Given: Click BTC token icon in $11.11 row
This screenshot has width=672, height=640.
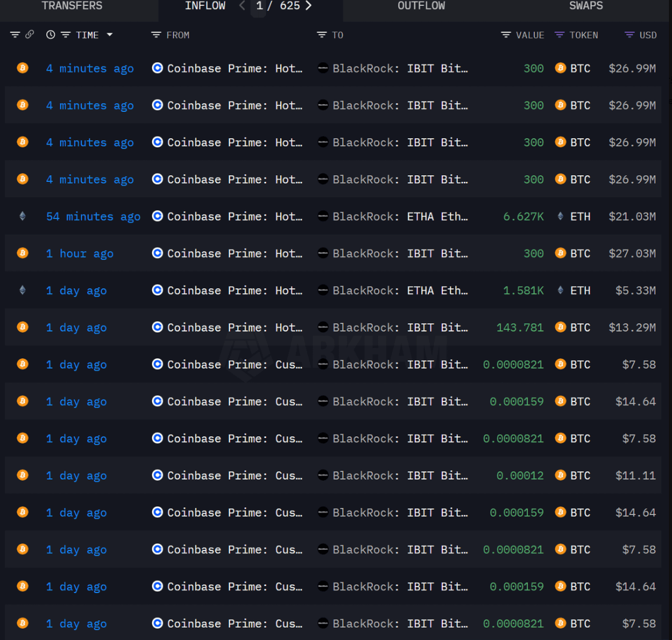Looking at the screenshot, I should click(x=560, y=475).
